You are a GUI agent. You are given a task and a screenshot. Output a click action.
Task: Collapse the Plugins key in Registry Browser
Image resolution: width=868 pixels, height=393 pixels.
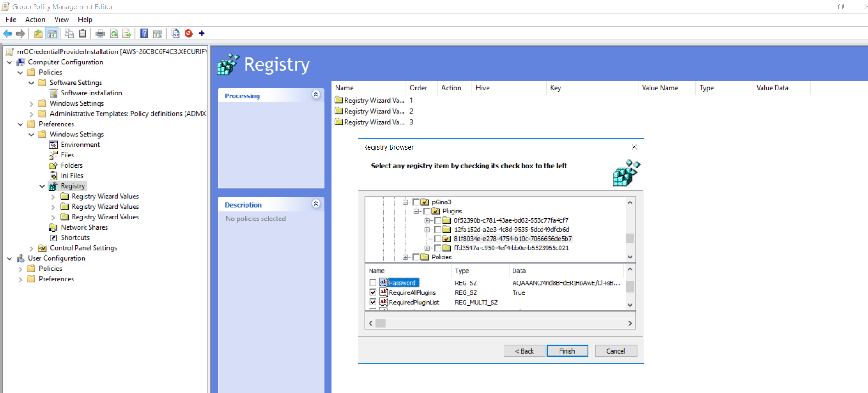[416, 211]
